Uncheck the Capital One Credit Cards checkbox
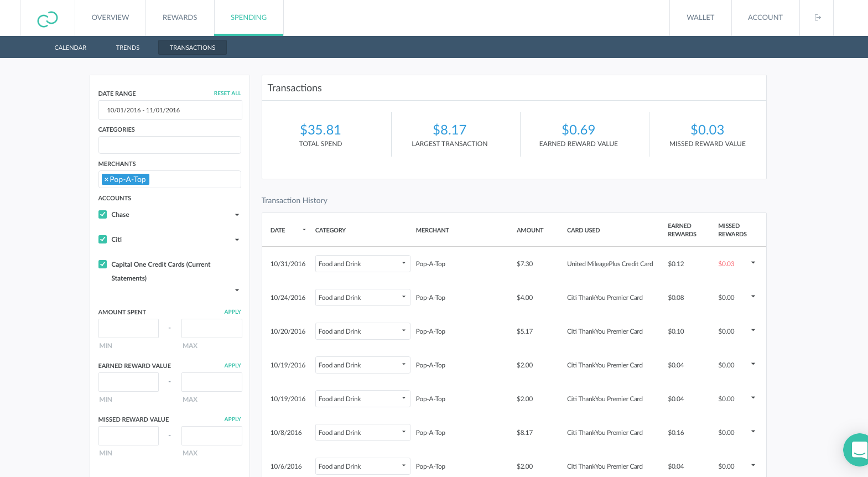The height and width of the screenshot is (477, 868). tap(102, 264)
